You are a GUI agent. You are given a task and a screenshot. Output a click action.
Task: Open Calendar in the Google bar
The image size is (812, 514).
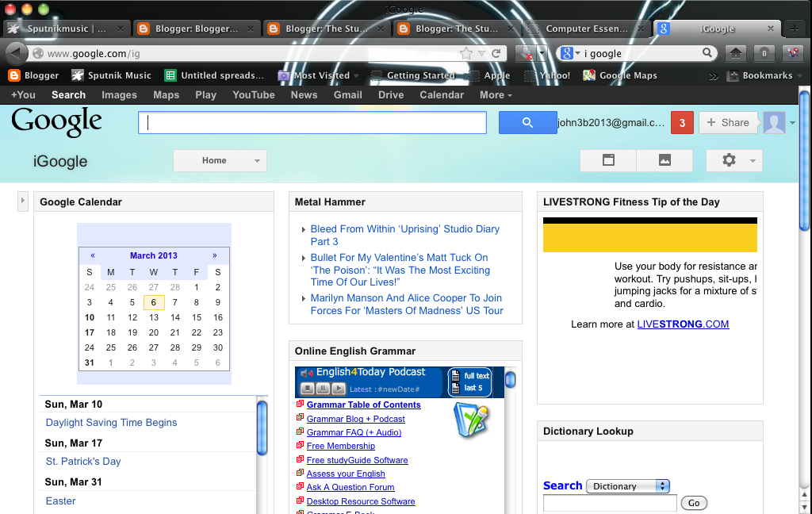[x=442, y=95]
